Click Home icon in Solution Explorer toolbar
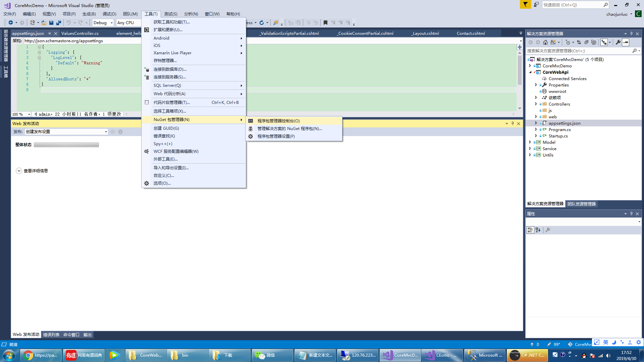The width and height of the screenshot is (644, 362). 545,42
